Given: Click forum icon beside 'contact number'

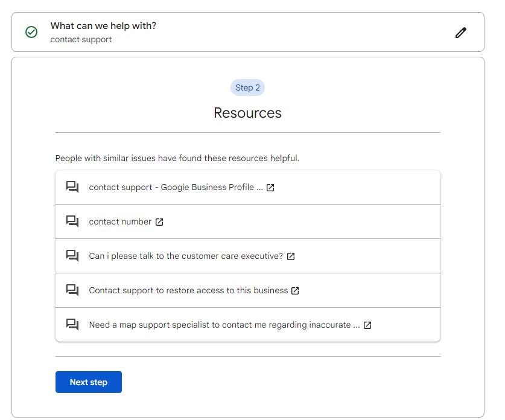Looking at the screenshot, I should [72, 221].
